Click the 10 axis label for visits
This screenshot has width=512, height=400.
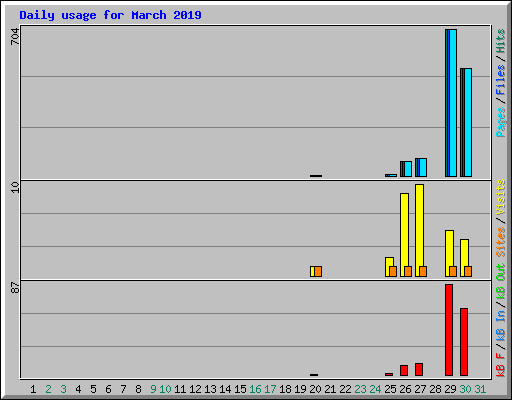pyautogui.click(x=15, y=187)
